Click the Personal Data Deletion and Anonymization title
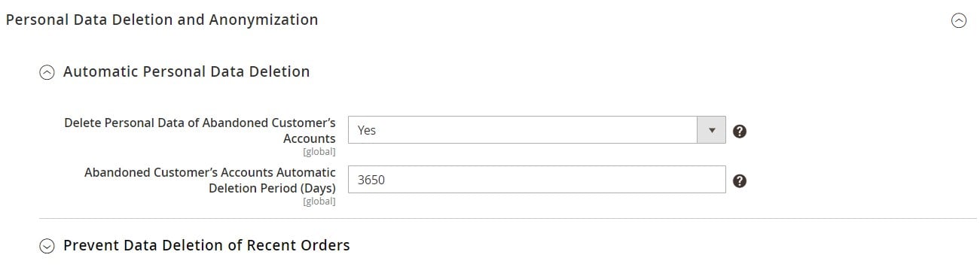This screenshot has width=980, height=279. [162, 20]
